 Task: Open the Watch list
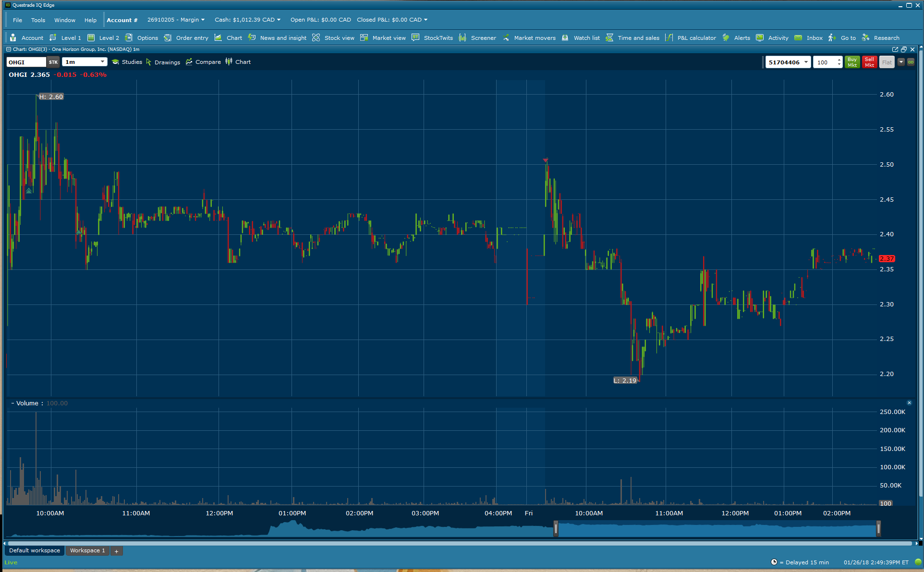pyautogui.click(x=581, y=38)
